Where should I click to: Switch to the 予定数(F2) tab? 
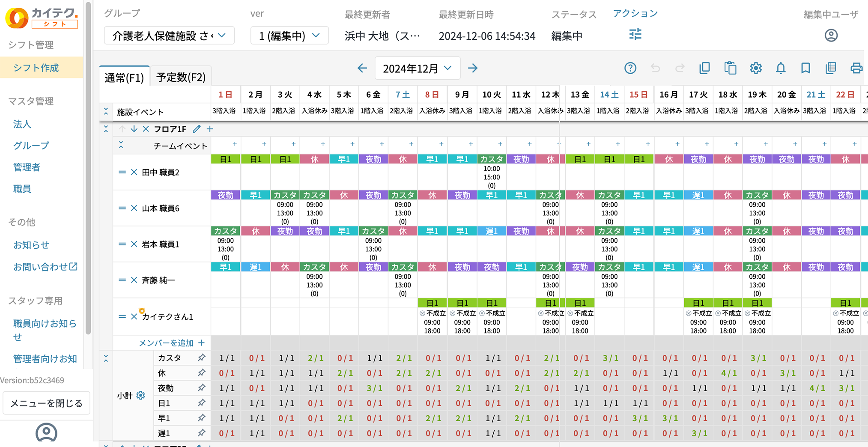[x=181, y=77]
